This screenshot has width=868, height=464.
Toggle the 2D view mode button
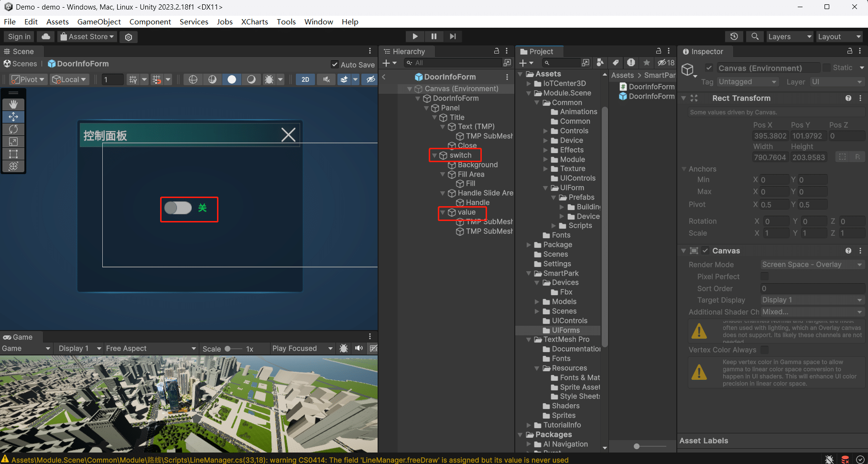click(305, 79)
